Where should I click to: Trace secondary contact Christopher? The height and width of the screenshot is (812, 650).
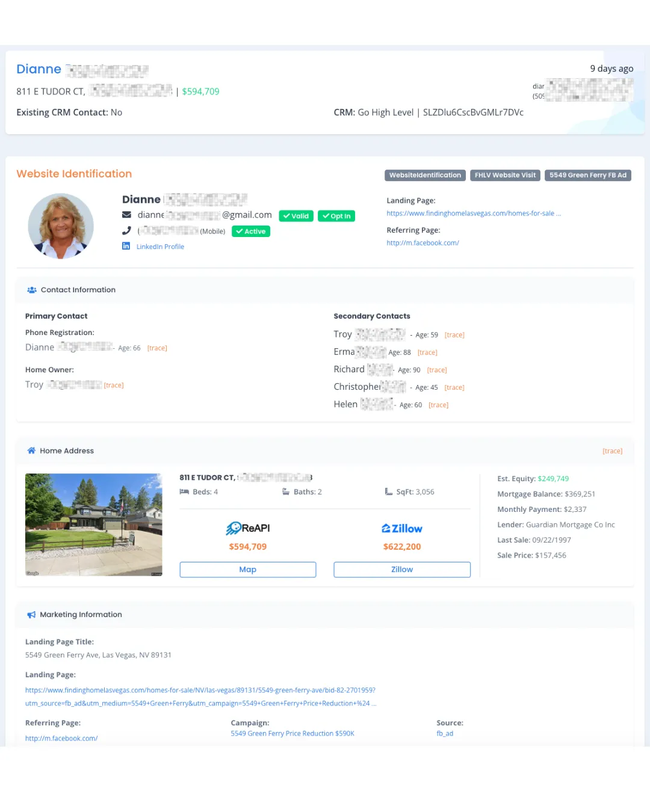tap(454, 387)
